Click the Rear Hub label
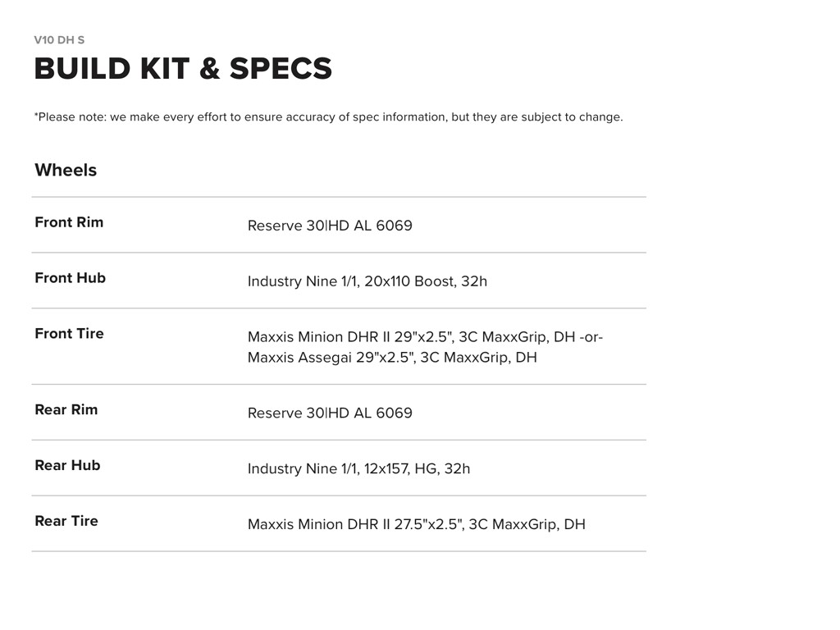840x630 pixels. tap(67, 466)
